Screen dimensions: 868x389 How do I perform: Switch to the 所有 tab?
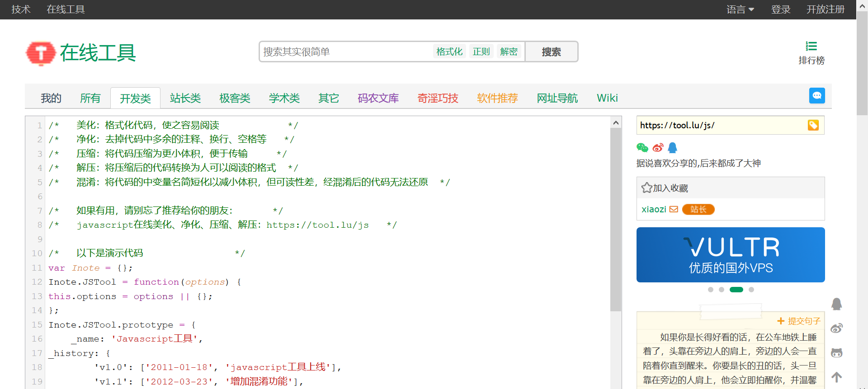click(90, 98)
